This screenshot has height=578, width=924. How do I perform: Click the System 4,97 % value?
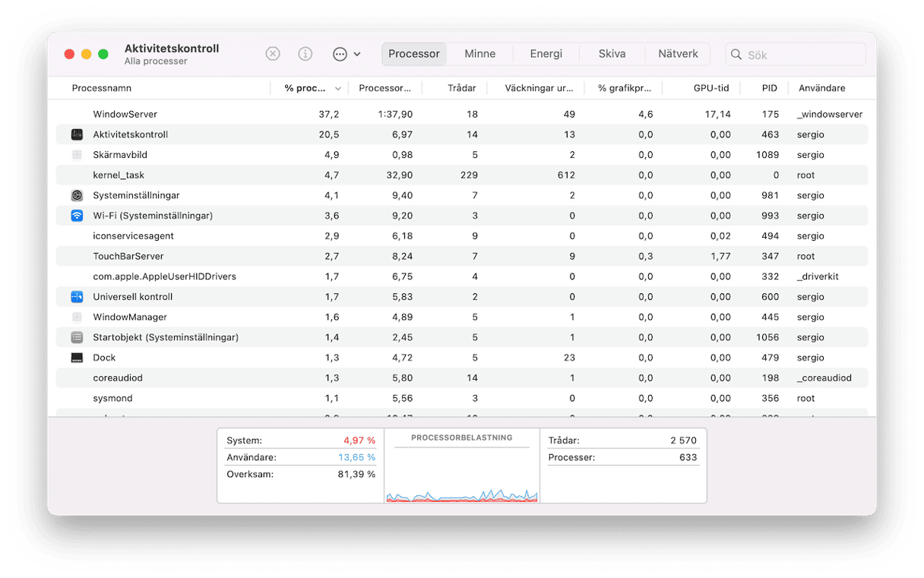tap(359, 441)
